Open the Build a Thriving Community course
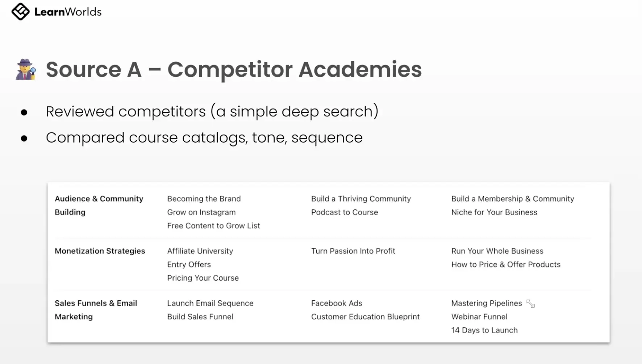Viewport: 642px width, 364px height. coord(361,199)
